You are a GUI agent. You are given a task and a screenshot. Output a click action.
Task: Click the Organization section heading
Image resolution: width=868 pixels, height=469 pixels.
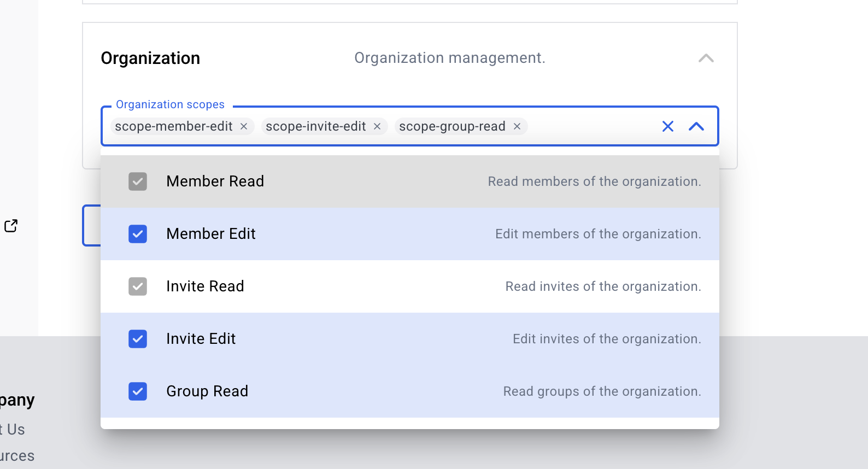[150, 58]
